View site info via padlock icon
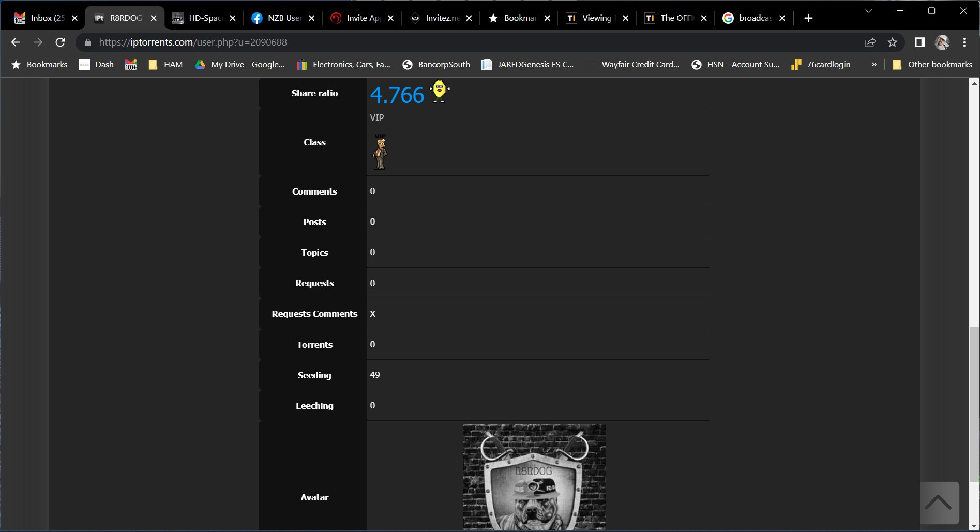Screen dimensions: 980x532 click(x=88, y=42)
